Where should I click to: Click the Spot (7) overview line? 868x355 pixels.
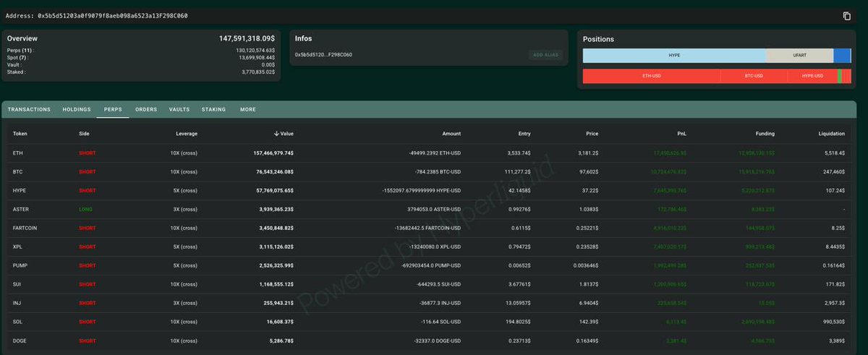click(x=141, y=58)
